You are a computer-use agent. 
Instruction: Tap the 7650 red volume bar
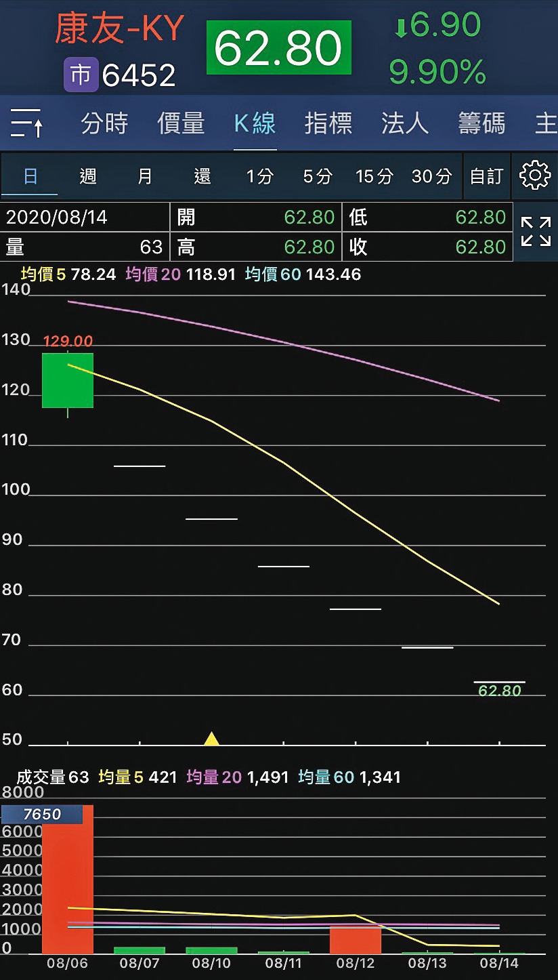click(68, 880)
